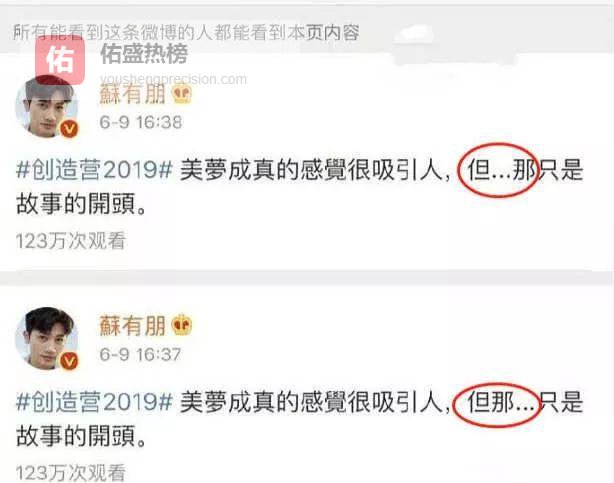Open the avatar on the 16:37 post
This screenshot has width=614, height=483.
click(x=47, y=338)
